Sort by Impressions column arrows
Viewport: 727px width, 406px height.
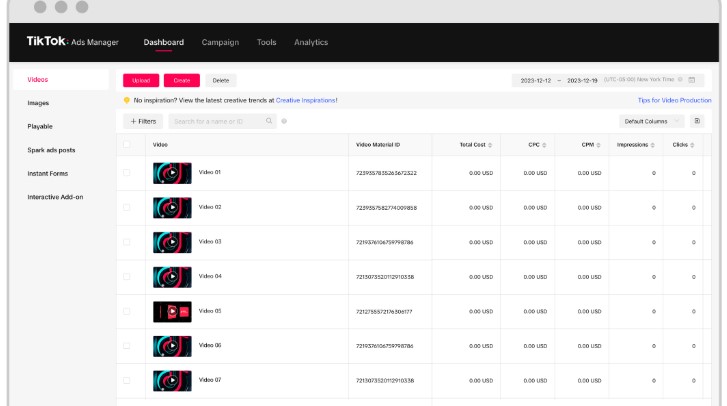click(x=653, y=145)
